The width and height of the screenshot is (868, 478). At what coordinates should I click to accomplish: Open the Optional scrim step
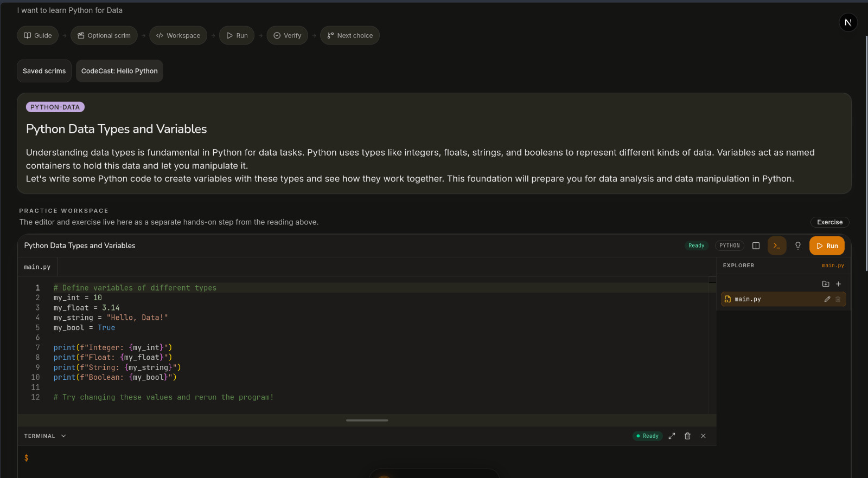pyautogui.click(x=104, y=36)
